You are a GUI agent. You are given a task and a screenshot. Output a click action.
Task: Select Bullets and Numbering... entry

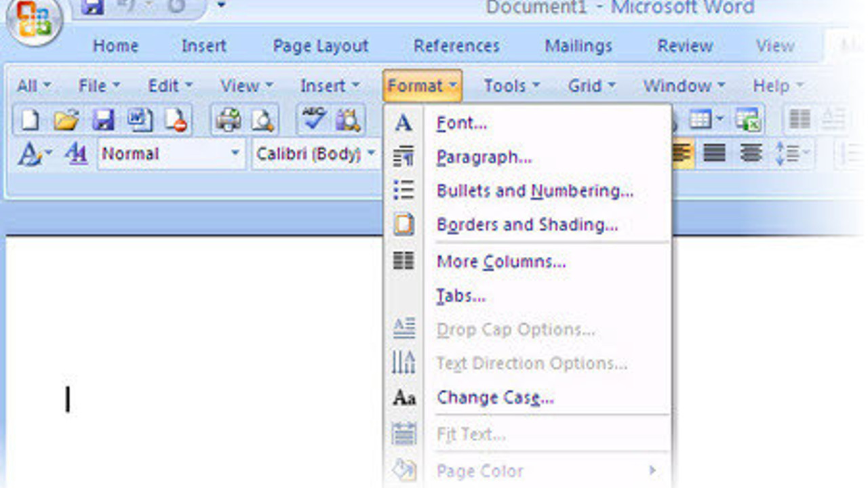[x=535, y=191]
